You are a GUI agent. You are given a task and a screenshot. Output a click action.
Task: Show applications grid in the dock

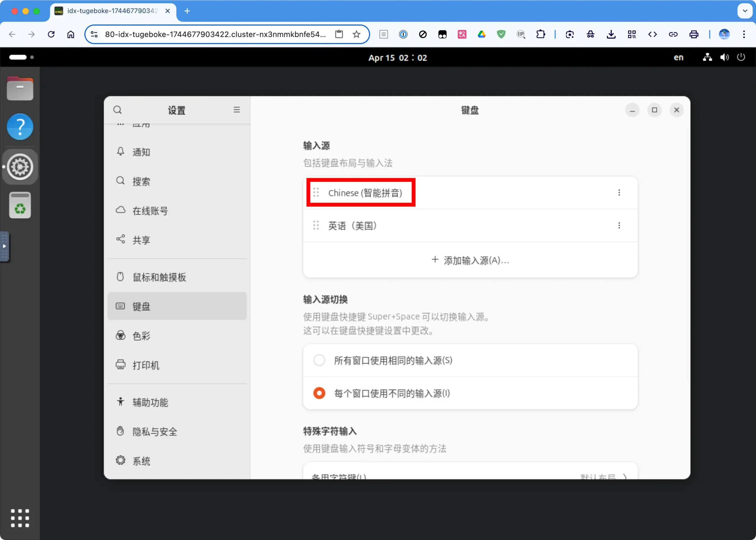(20, 518)
